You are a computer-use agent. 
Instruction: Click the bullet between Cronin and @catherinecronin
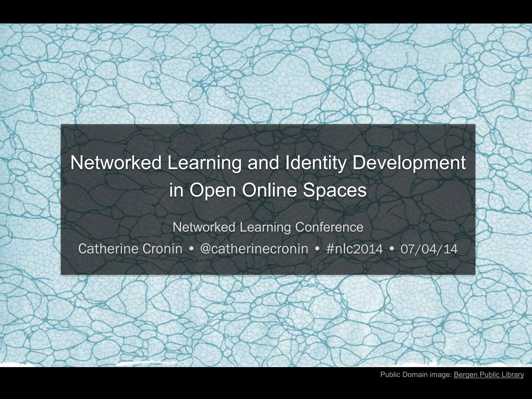pyautogui.click(x=191, y=249)
